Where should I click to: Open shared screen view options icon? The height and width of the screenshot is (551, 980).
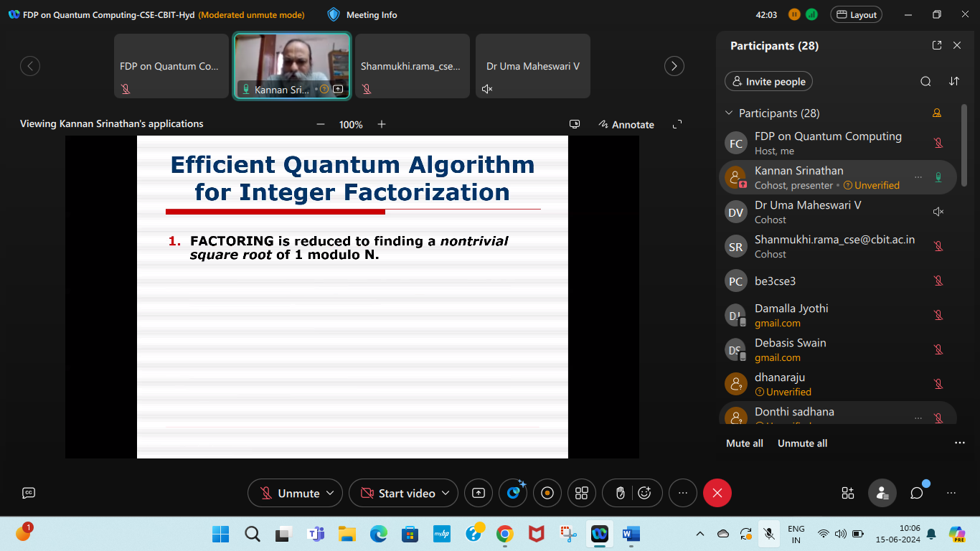pyautogui.click(x=575, y=124)
